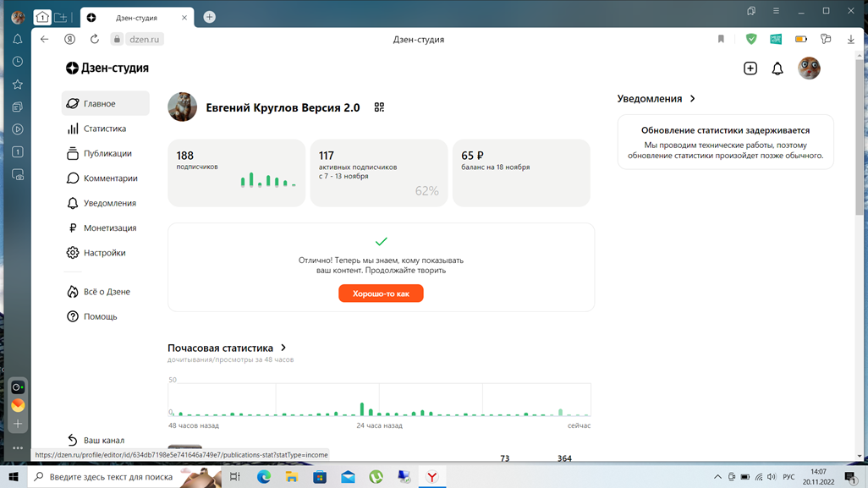Open side panel video play icon
Image resolution: width=868 pixels, height=488 pixels.
(18, 129)
